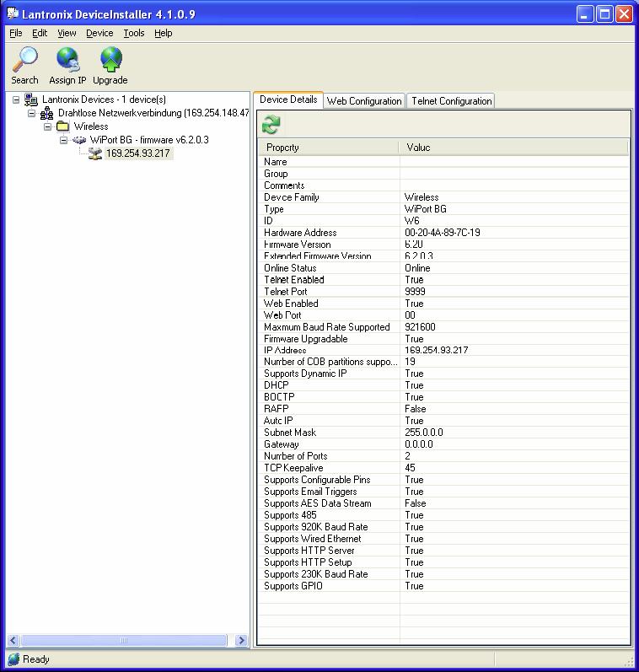Click the Device Family property label
The image size is (639, 672).
point(292,197)
